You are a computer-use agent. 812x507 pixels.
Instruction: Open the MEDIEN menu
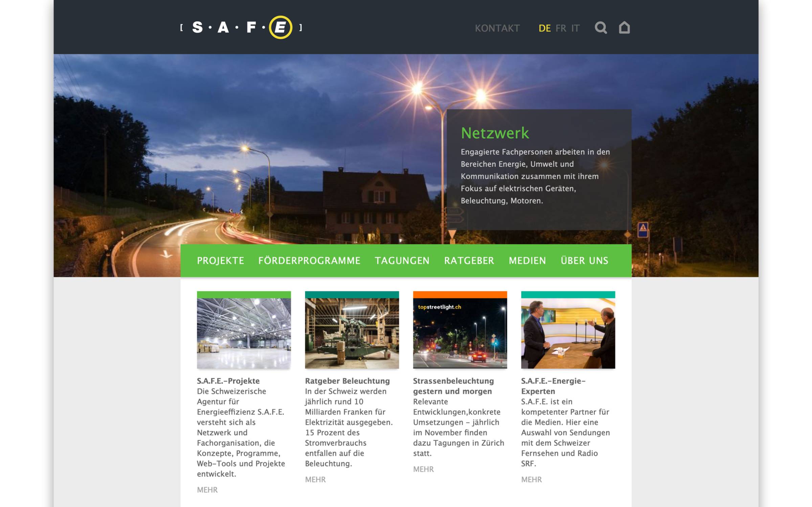[527, 260]
